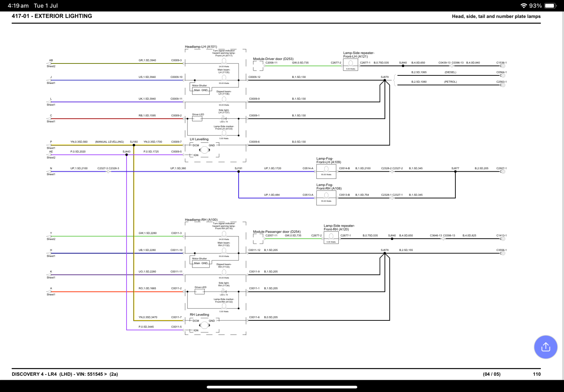Tap the Wi-Fi status icon
The image size is (564, 392).
tap(523, 6)
